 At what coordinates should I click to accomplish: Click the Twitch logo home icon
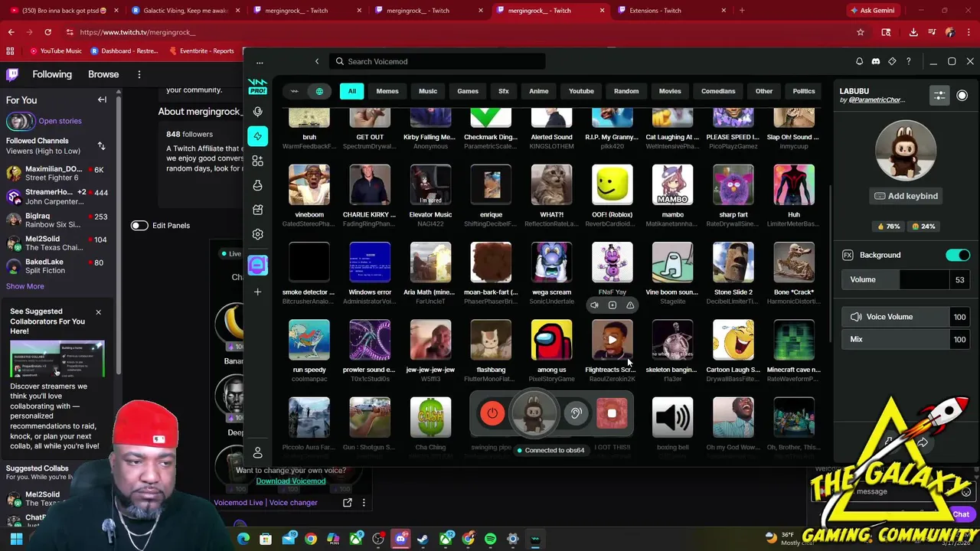(x=12, y=74)
